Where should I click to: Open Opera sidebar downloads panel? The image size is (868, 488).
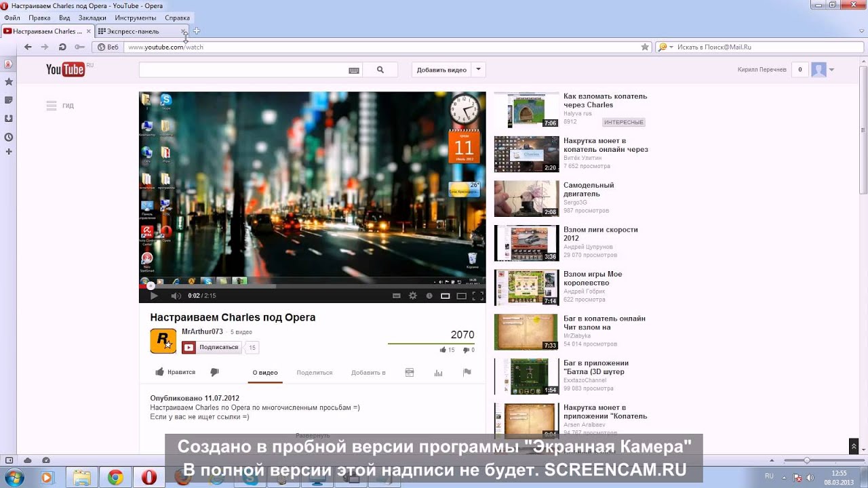[9, 118]
